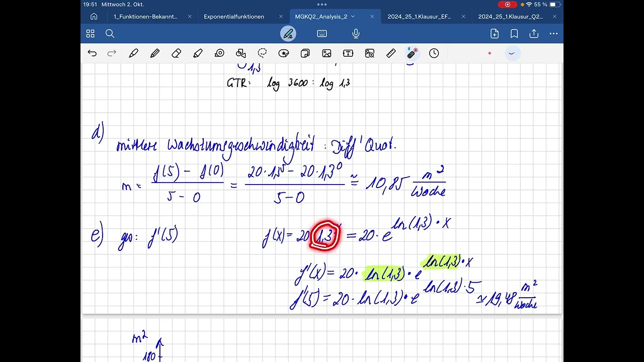This screenshot has height=362, width=644.
Task: Switch to keyboard typing mode
Action: [322, 34]
